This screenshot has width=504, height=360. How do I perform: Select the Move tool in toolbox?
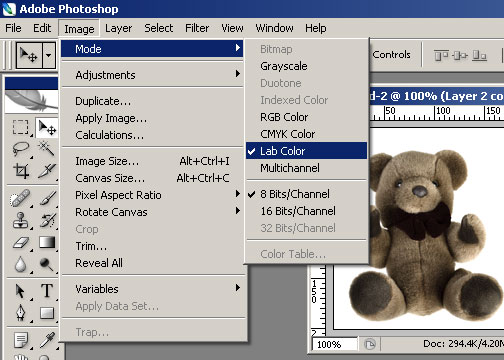tap(47, 127)
